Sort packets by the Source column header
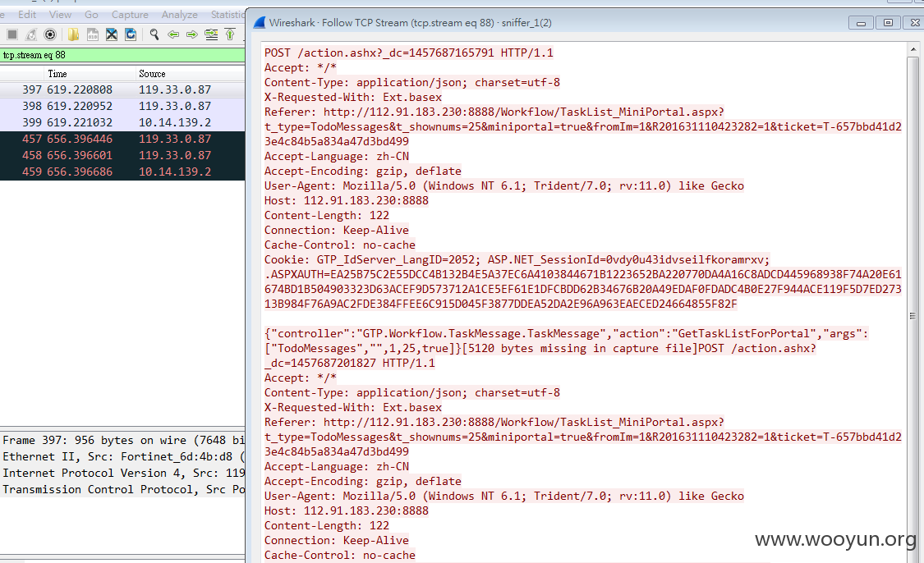Screen dimensions: 924x563 pos(152,74)
